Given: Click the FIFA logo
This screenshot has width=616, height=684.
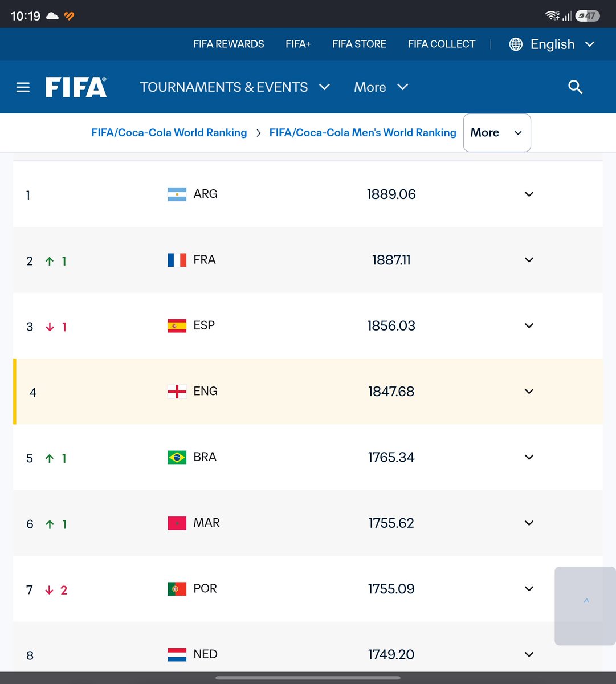Looking at the screenshot, I should [x=76, y=87].
